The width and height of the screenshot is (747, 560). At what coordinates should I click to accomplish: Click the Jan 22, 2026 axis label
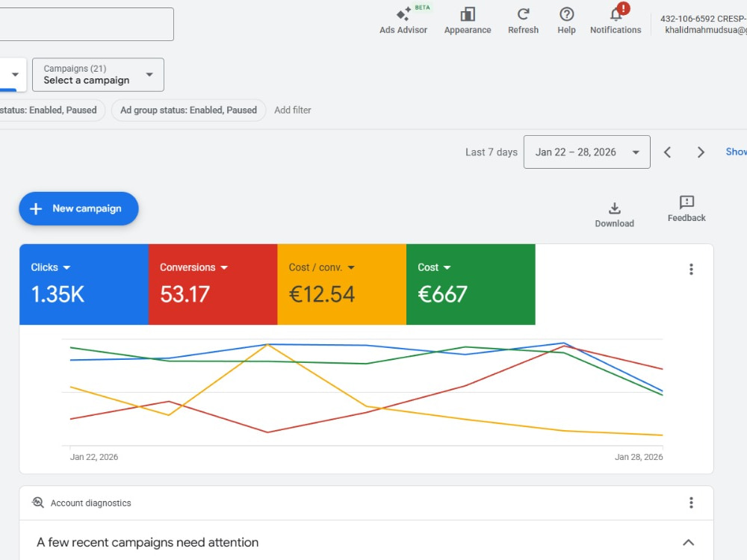(x=94, y=457)
